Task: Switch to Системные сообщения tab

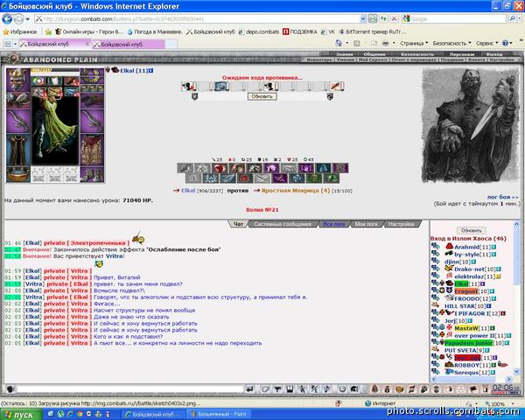Action: [283, 224]
